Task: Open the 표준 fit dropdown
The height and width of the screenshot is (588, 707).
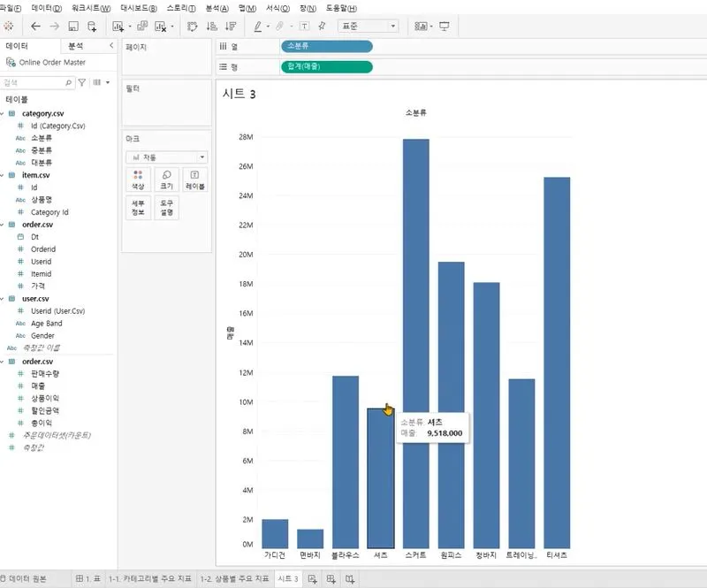Action: coord(368,27)
